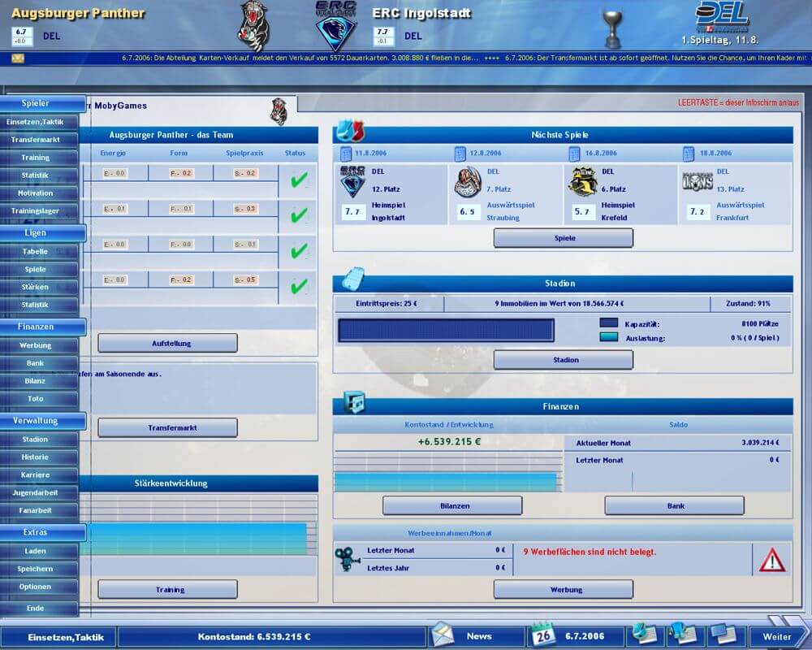The width and height of the screenshot is (812, 650).
Task: Click the bottom-bar icon with monitor and page
Action: coord(723,634)
